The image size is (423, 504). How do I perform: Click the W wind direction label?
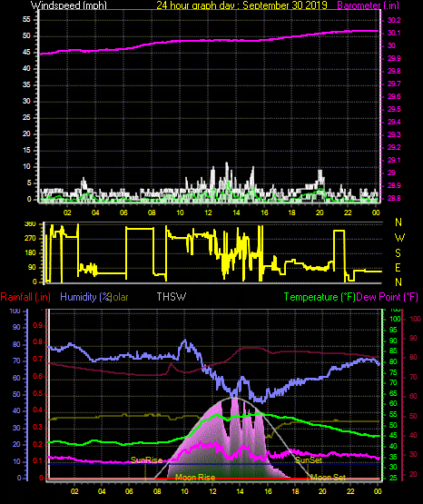(399, 238)
